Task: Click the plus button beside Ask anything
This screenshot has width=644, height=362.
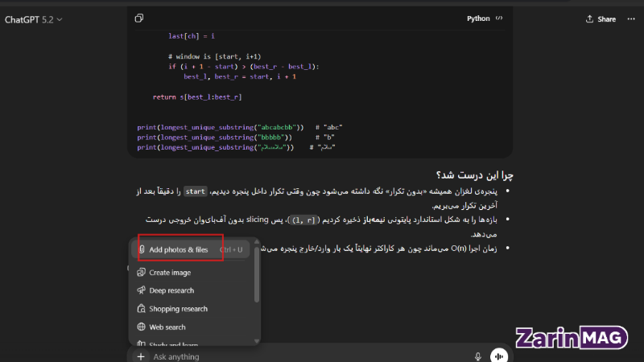Action: click(141, 356)
